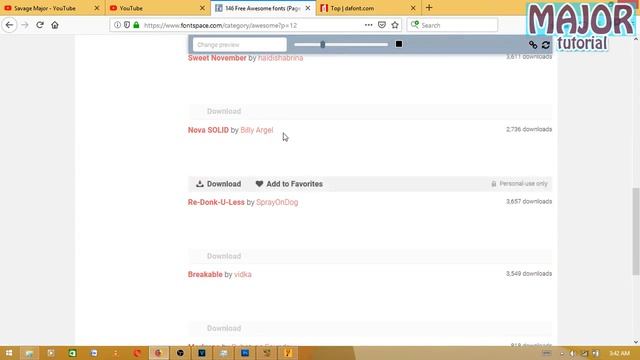The height and width of the screenshot is (360, 640).
Task: Open Photoshop from the taskbar
Action: 245,353
